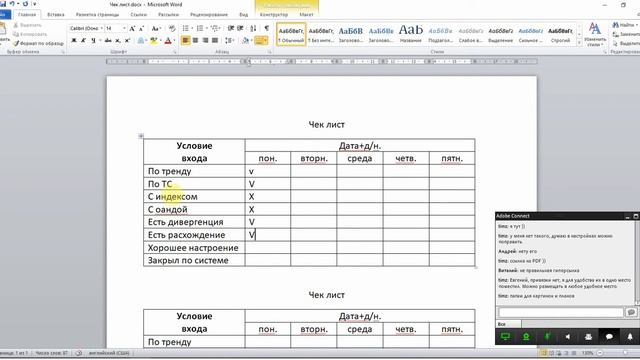
Task: Click Format Painter (Формат по образцу)
Action: point(38,43)
